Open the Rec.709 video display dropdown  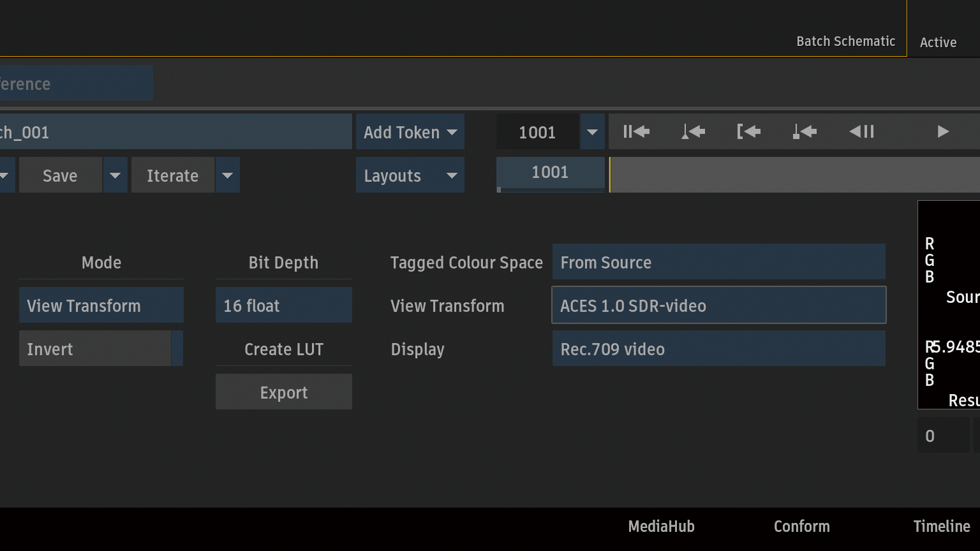point(719,349)
